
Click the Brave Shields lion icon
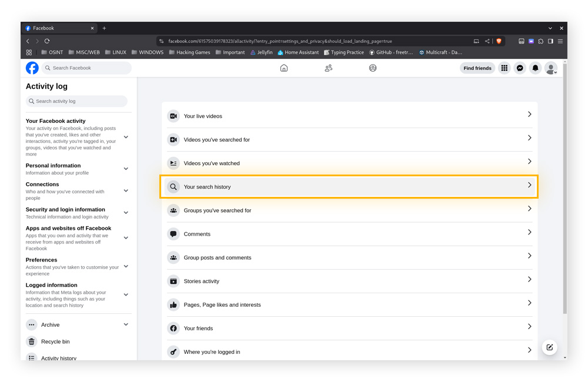point(499,41)
